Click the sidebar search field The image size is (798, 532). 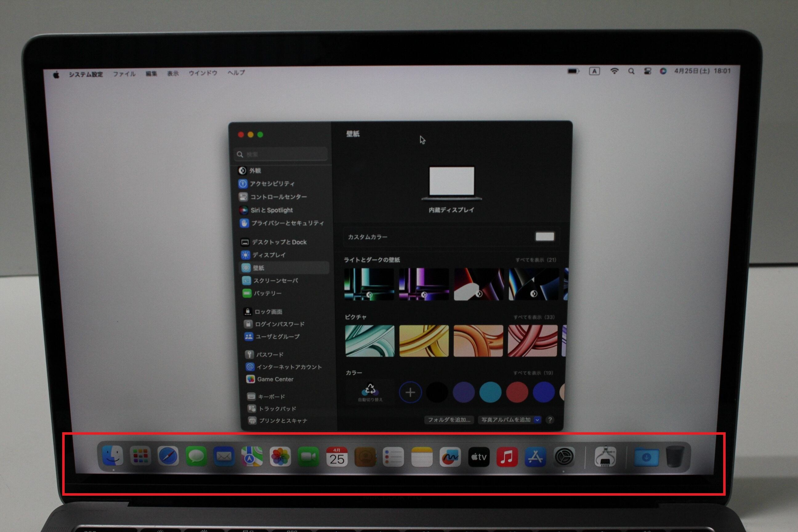tap(281, 154)
